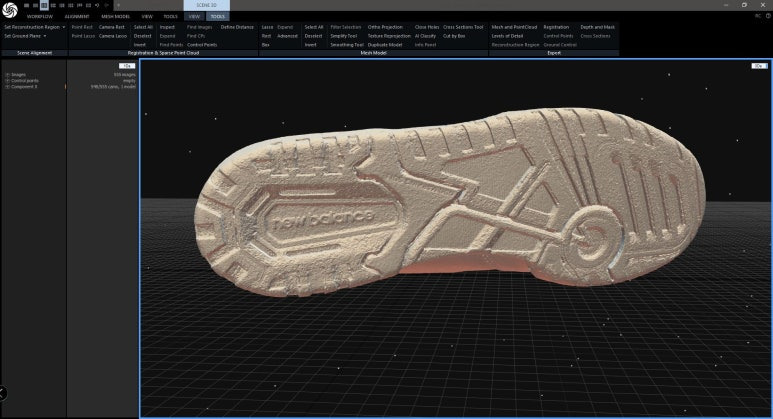The image size is (773, 419).
Task: Open Set Ground Plane dropdown
Action: 25,36
